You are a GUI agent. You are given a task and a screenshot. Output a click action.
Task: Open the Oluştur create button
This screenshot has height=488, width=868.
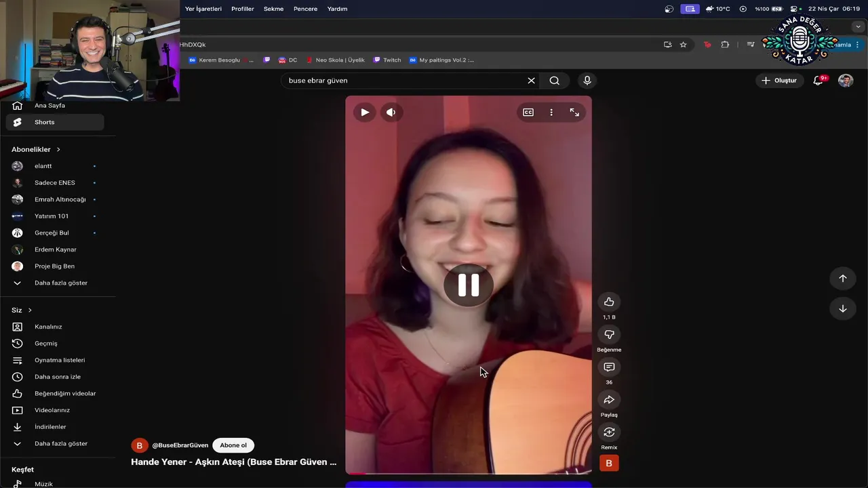(779, 81)
